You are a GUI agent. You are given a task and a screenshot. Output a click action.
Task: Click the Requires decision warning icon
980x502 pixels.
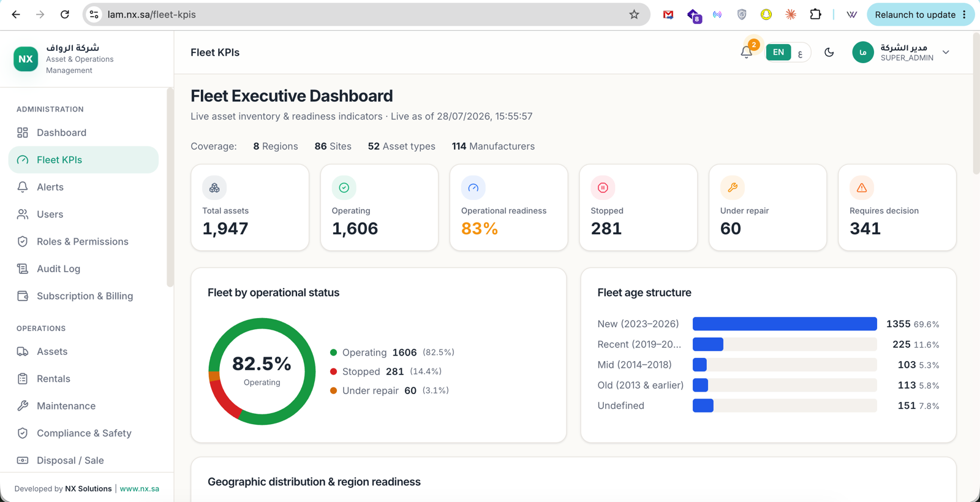pos(862,188)
